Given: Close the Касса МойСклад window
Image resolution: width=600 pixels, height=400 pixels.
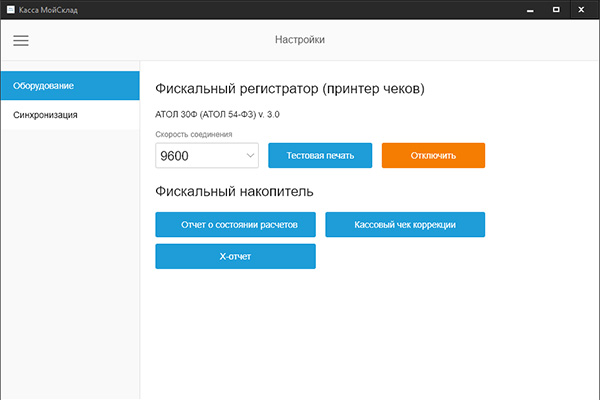Looking at the screenshot, I should click(x=581, y=10).
